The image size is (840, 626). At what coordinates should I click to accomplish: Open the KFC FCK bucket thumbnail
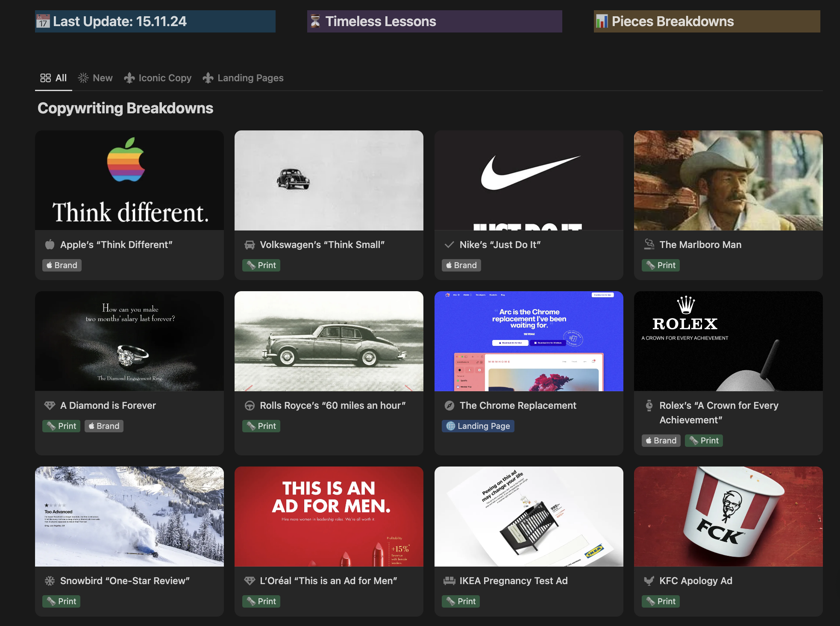pos(728,516)
